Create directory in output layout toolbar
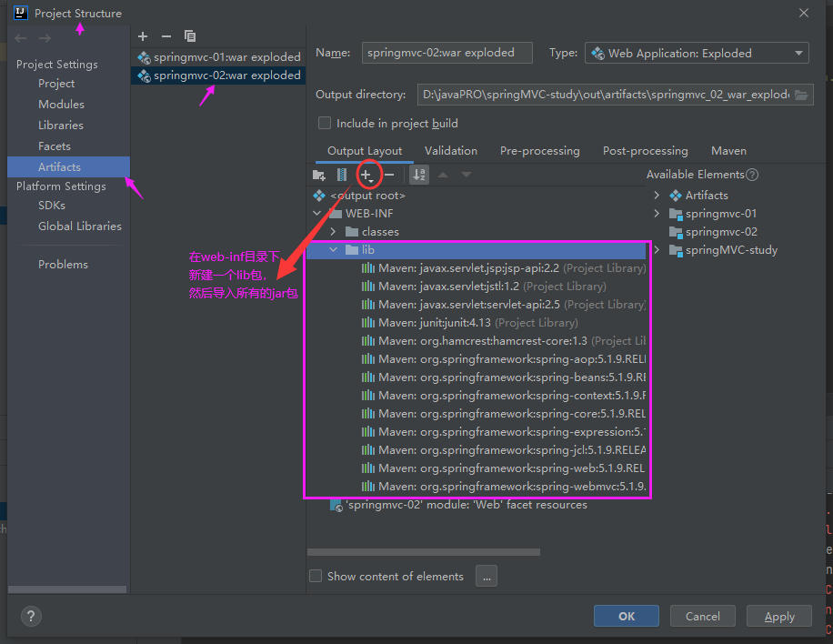The height and width of the screenshot is (644, 833). click(x=319, y=175)
